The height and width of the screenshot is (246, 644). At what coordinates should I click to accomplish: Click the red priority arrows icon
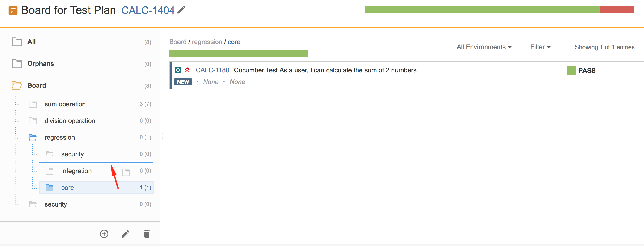[187, 70]
